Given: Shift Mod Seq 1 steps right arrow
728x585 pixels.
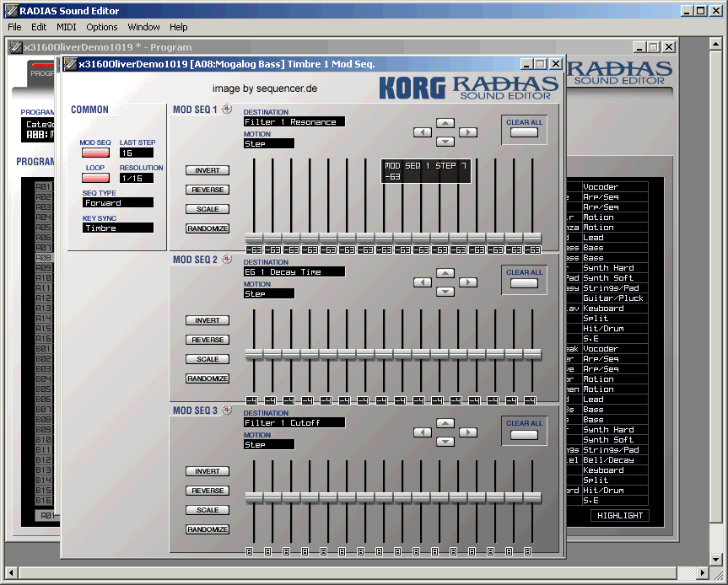Looking at the screenshot, I should pos(468,132).
